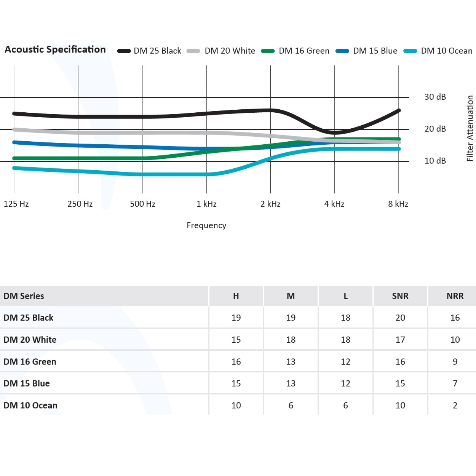Click the Frequency axis title
The width and height of the screenshot is (476, 476).
click(x=206, y=225)
